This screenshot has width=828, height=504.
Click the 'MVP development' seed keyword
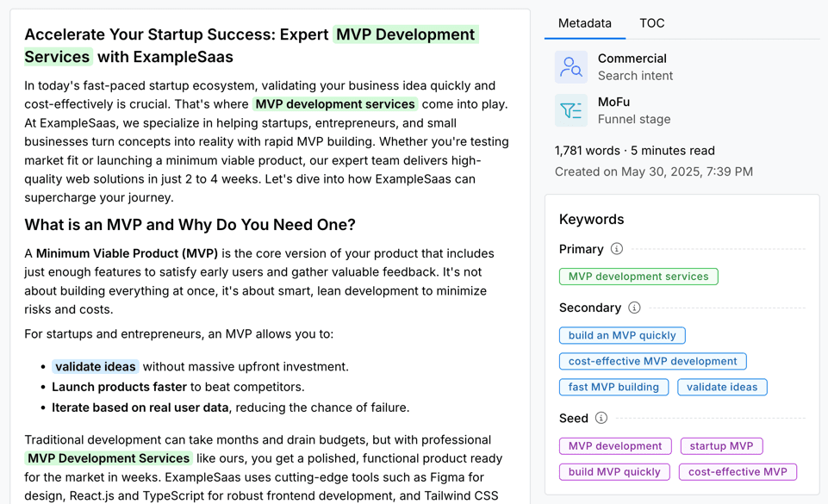click(615, 445)
